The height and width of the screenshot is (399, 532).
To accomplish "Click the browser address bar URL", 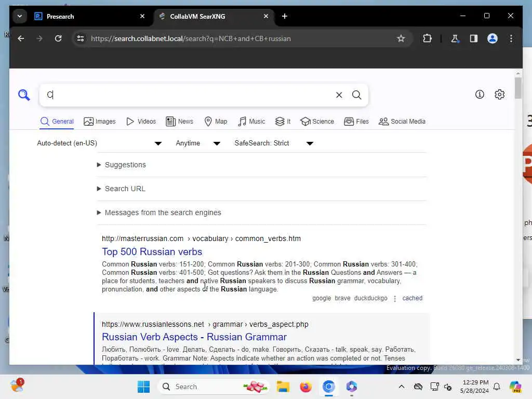I will tap(191, 38).
